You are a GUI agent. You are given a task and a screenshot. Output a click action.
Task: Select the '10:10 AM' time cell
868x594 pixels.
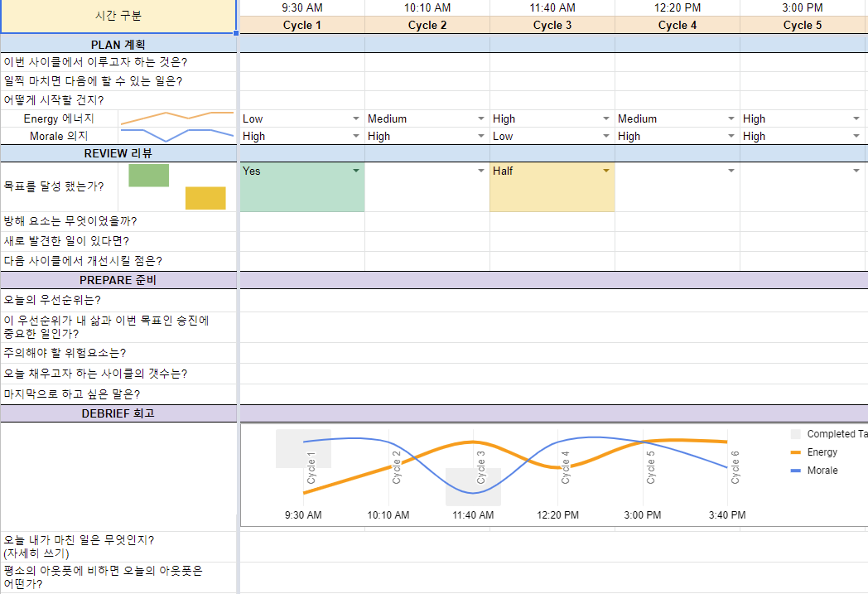[x=427, y=7]
